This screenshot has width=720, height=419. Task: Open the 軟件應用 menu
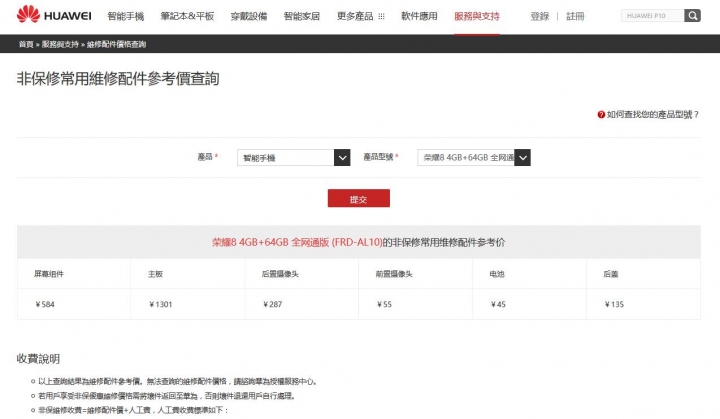[x=419, y=17]
